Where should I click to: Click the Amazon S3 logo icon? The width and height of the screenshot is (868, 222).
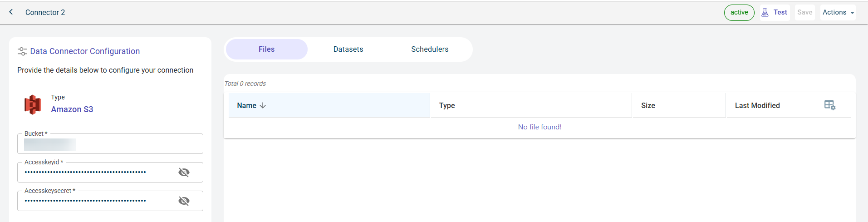[33, 104]
